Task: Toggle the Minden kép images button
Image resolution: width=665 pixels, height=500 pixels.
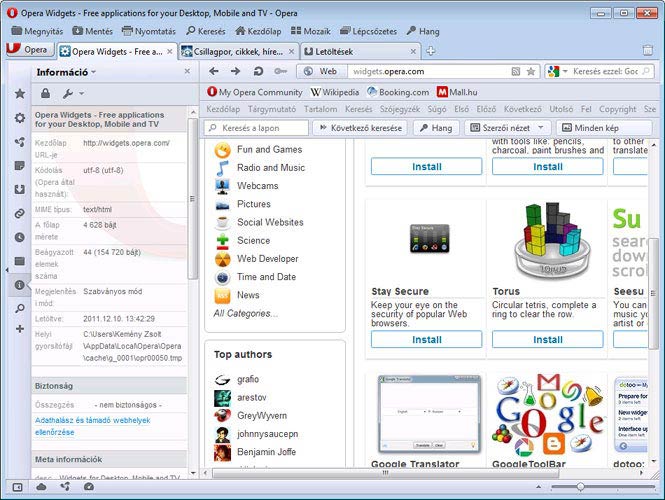Action: (x=604, y=128)
